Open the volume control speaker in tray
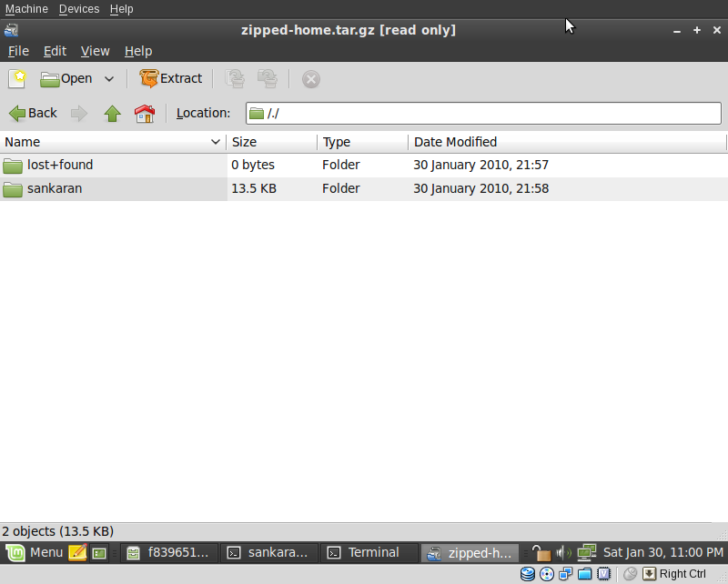 pos(561,552)
